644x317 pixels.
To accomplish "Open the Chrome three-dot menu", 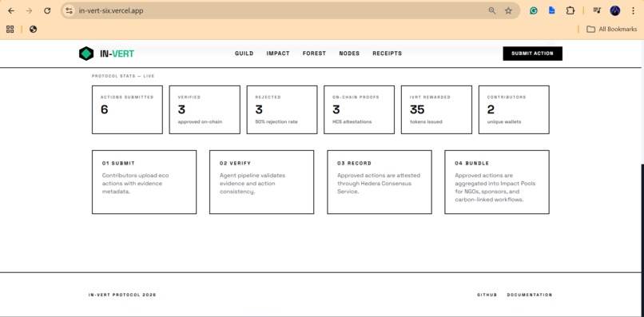I will (x=633, y=11).
